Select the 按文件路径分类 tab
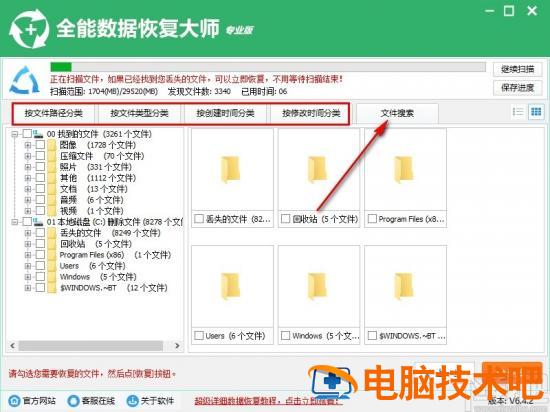 [54, 113]
